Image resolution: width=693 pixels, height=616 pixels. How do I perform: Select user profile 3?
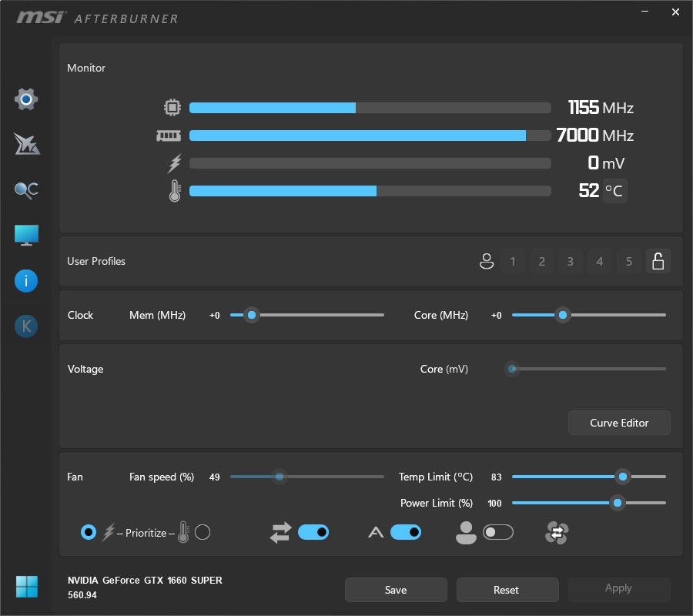[x=571, y=261]
